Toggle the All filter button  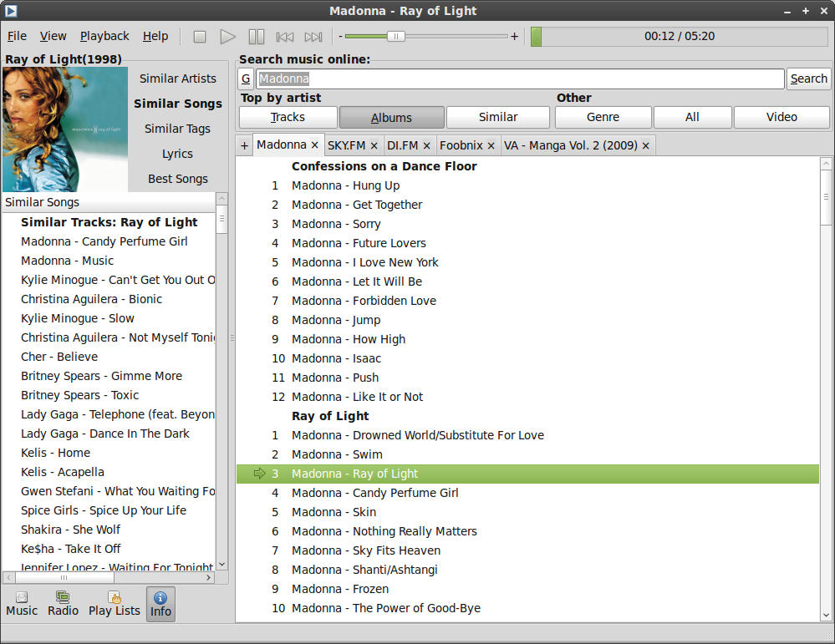(x=692, y=117)
